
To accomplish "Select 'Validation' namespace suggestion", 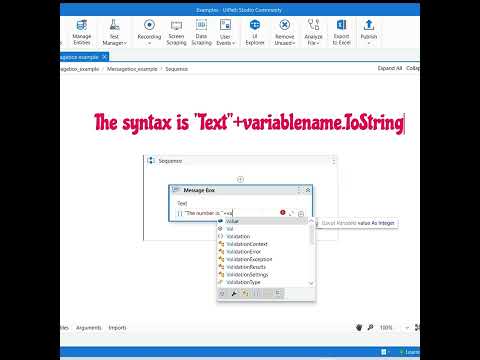I will (x=262, y=237).
